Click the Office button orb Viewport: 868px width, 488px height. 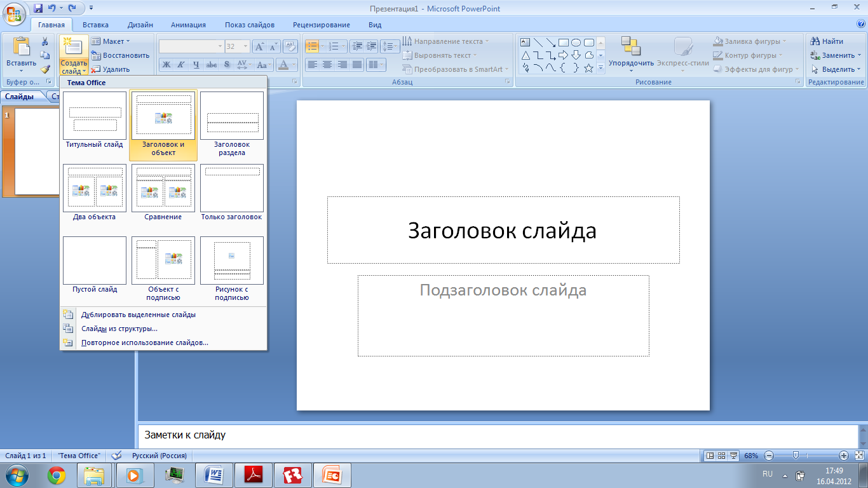[x=14, y=13]
